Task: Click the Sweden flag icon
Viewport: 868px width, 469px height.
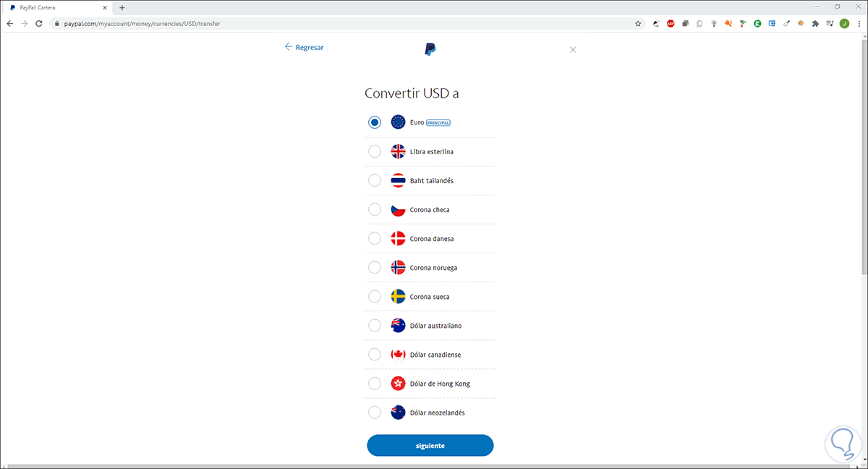Action: click(398, 296)
